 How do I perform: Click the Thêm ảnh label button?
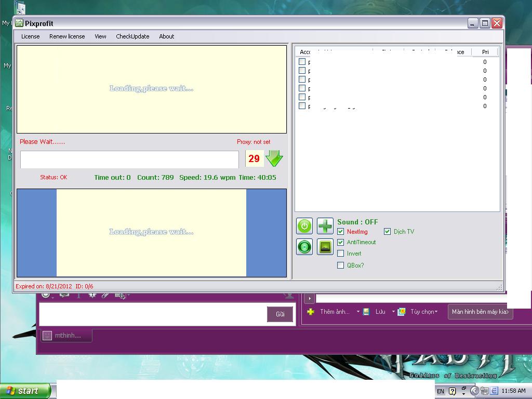point(335,312)
